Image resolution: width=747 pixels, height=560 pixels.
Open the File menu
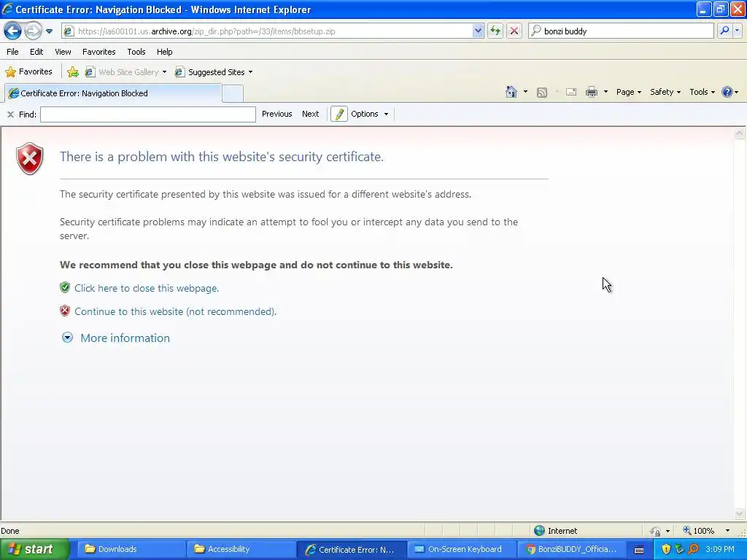click(x=13, y=52)
